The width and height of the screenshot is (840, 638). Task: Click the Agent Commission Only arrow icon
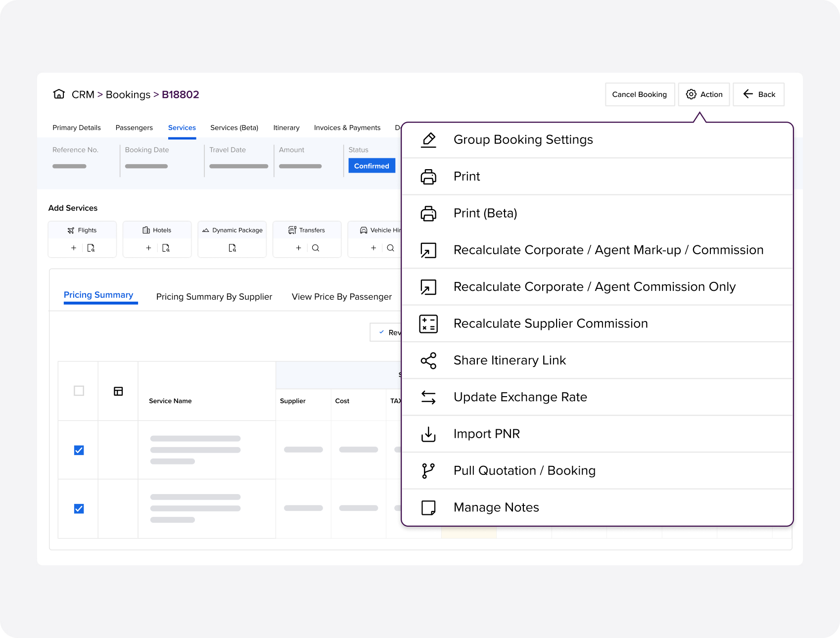tap(428, 287)
